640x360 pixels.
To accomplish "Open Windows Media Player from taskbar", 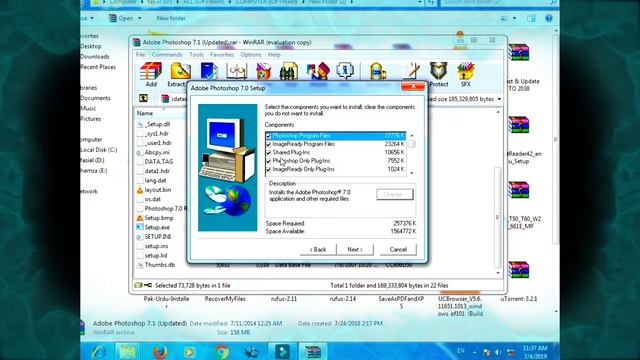I will point(189,351).
